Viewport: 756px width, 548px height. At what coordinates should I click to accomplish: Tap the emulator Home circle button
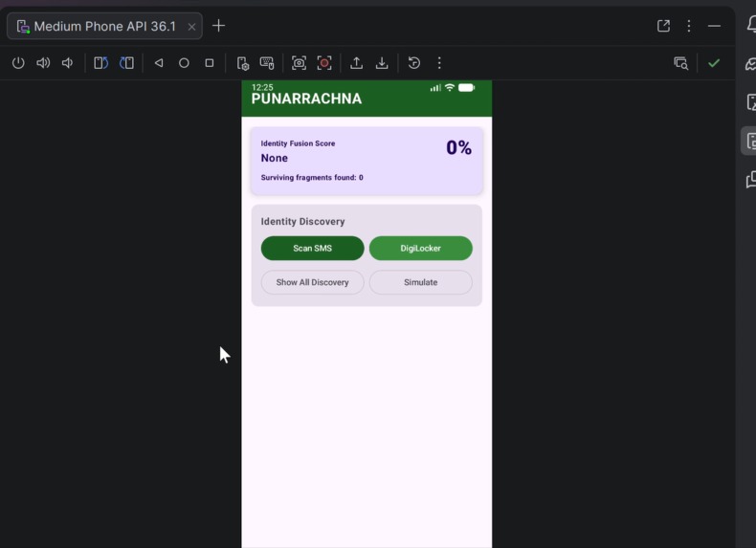(x=184, y=63)
